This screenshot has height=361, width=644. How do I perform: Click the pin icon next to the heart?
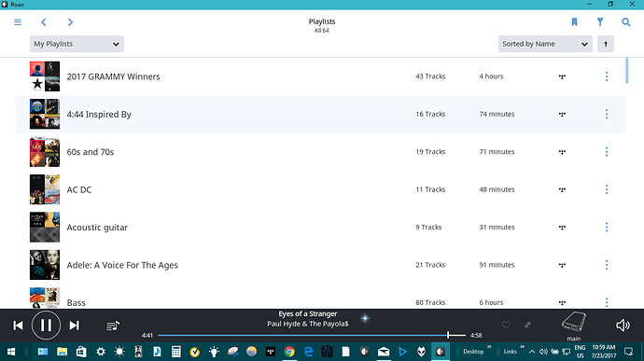click(x=527, y=326)
